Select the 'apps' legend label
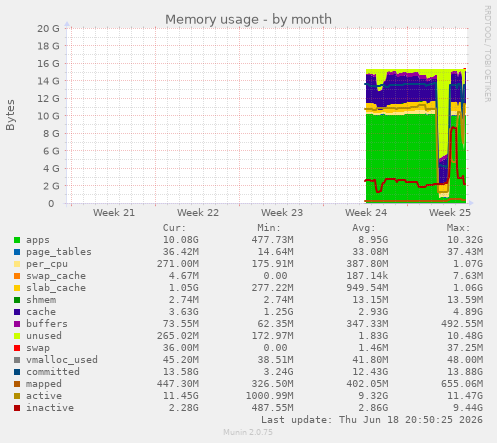The width and height of the screenshot is (497, 443). point(38,240)
